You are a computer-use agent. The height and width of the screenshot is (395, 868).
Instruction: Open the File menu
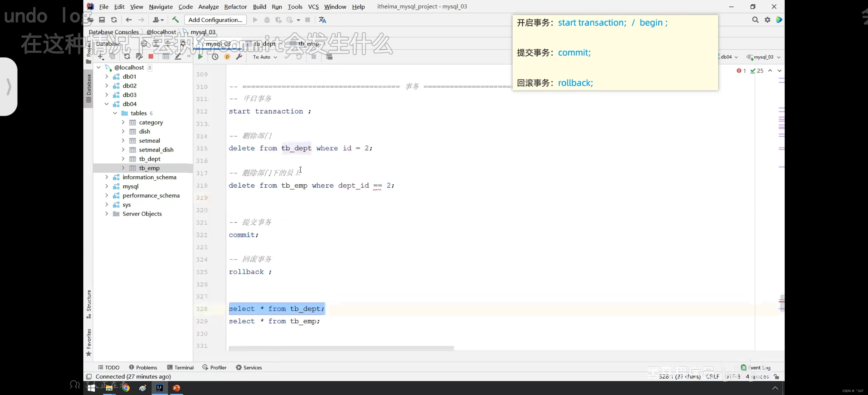pos(104,6)
